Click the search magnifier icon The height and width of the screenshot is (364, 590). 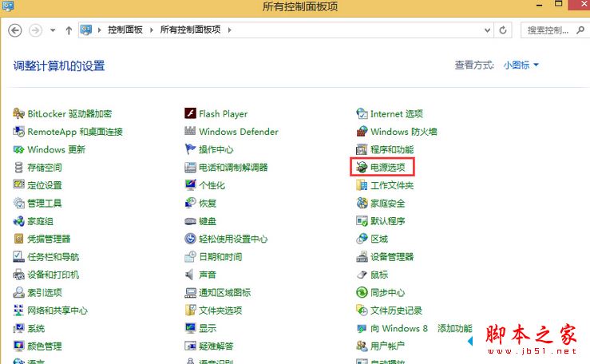580,30
